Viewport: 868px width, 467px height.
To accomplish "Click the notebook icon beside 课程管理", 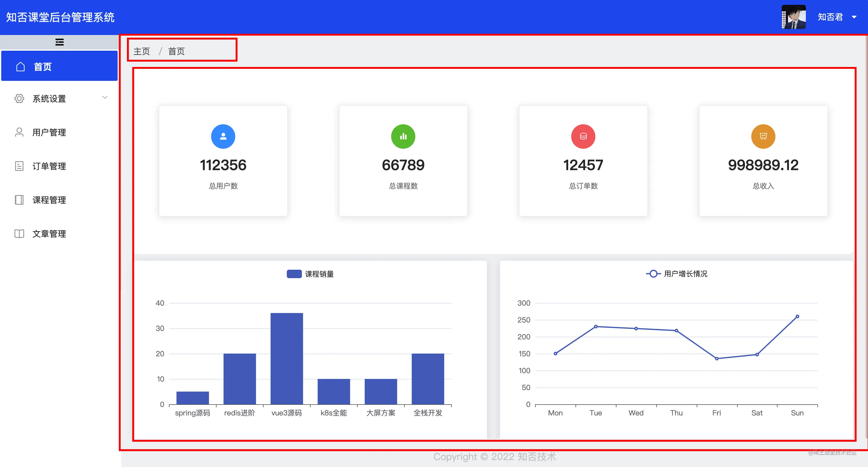I will coord(19,200).
